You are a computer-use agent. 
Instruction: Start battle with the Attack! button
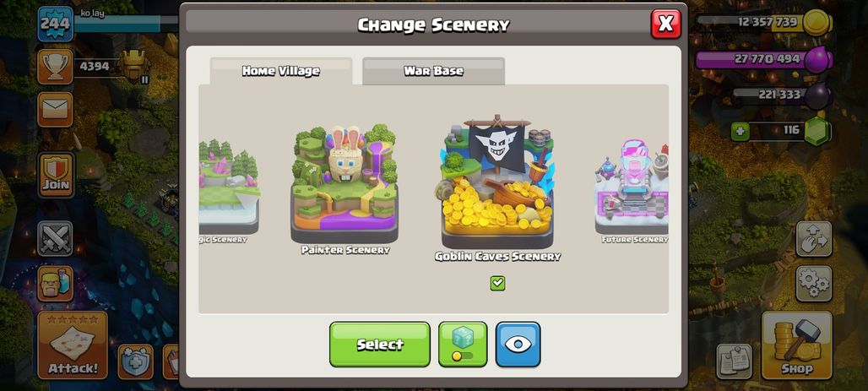coord(73,345)
